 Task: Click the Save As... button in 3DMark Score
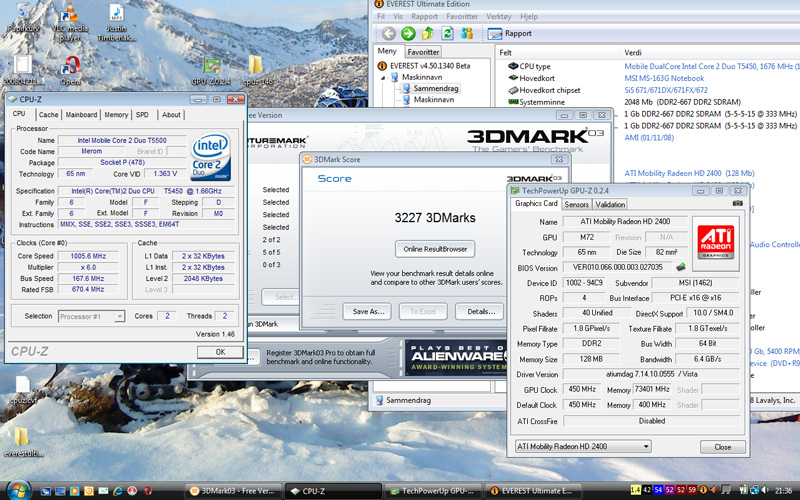point(368,311)
